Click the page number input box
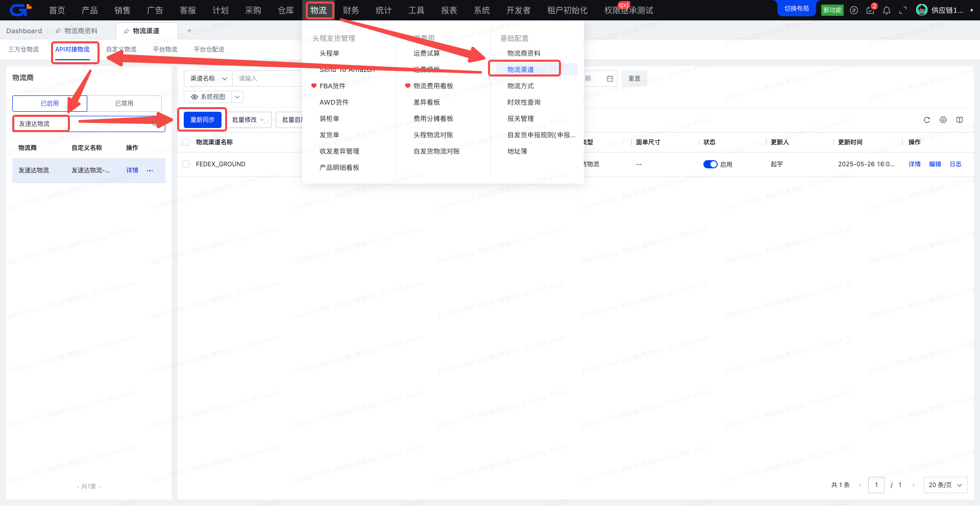The width and height of the screenshot is (980, 506). (876, 485)
